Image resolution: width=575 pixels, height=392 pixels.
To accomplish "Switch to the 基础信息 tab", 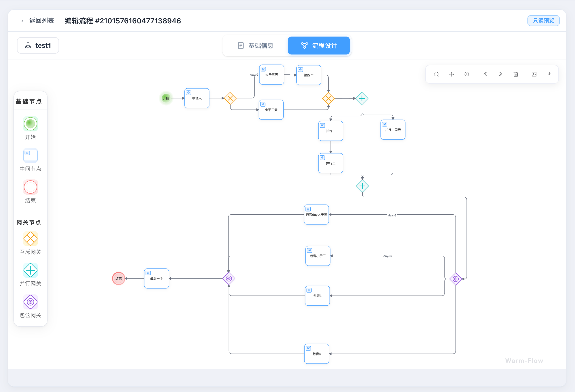I will click(x=256, y=46).
